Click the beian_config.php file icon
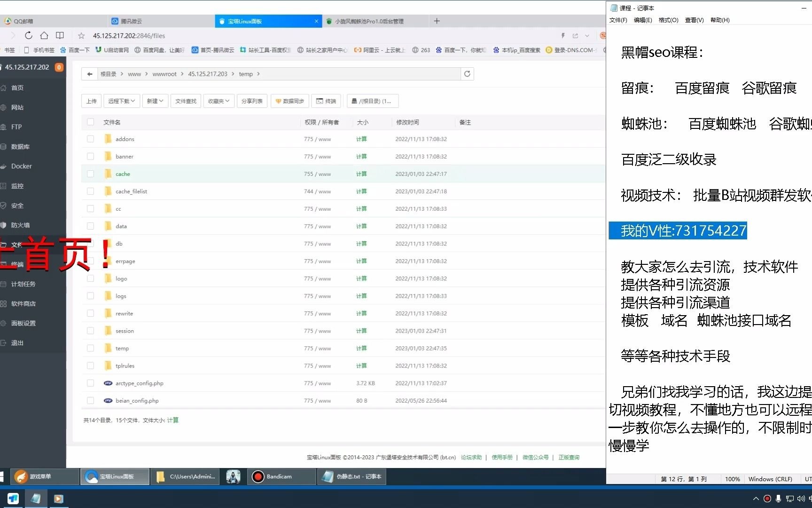The width and height of the screenshot is (812, 508). click(108, 400)
